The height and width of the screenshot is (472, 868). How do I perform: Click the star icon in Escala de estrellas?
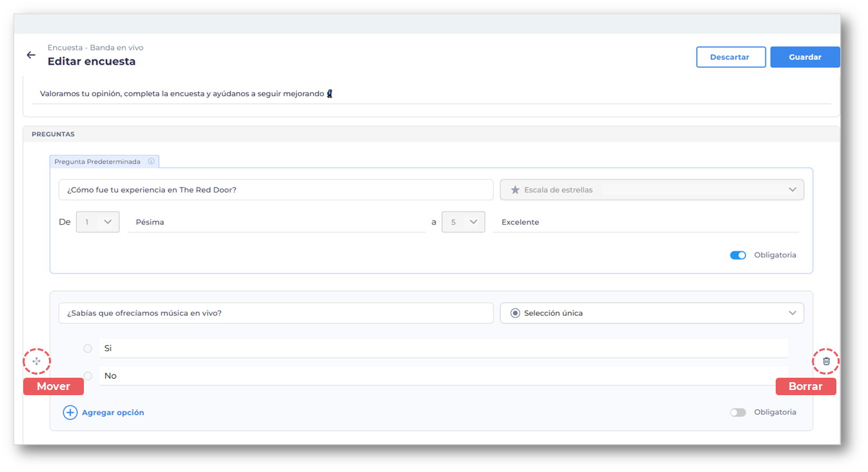click(515, 190)
